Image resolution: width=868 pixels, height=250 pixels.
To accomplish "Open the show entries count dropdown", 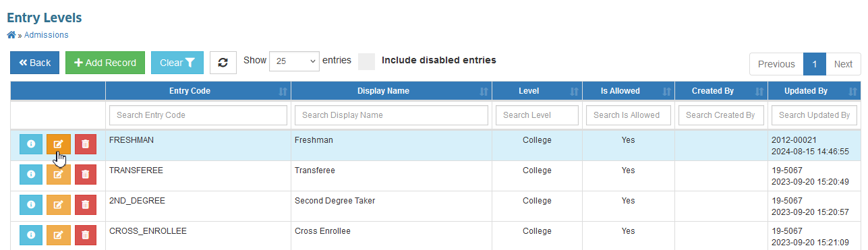I will [x=294, y=61].
